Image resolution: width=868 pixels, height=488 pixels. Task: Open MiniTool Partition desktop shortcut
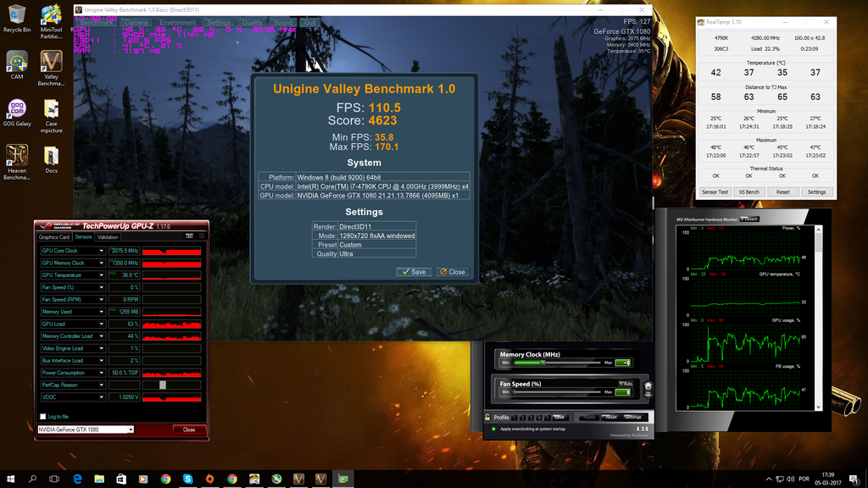51,22
